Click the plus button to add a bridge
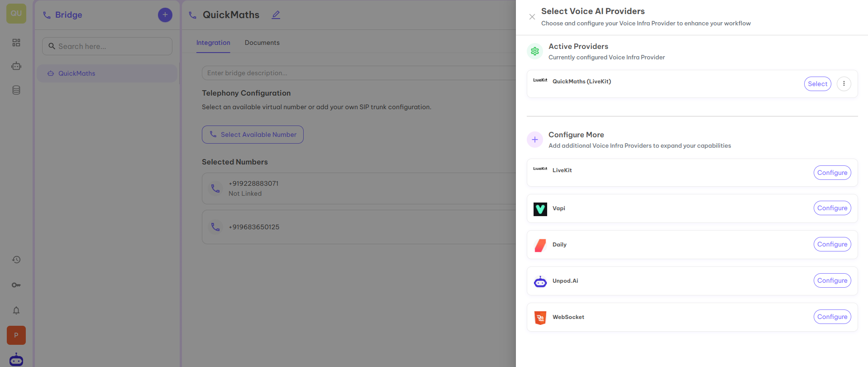Screen dimensions: 868x367 pyautogui.click(x=165, y=15)
